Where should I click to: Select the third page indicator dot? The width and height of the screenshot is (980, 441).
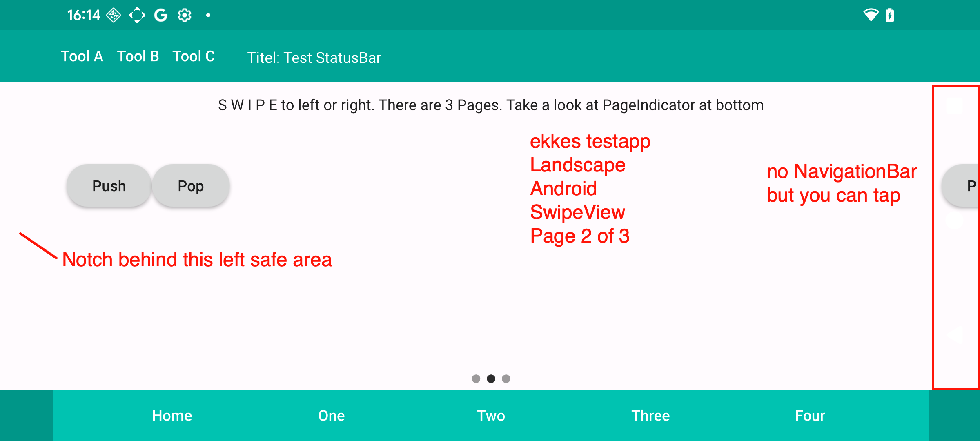pos(506,379)
